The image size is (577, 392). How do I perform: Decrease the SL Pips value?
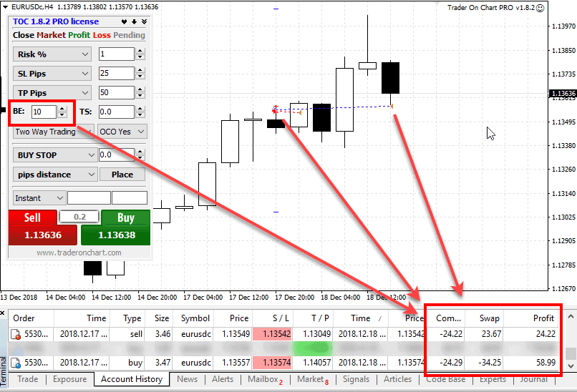click(x=140, y=76)
